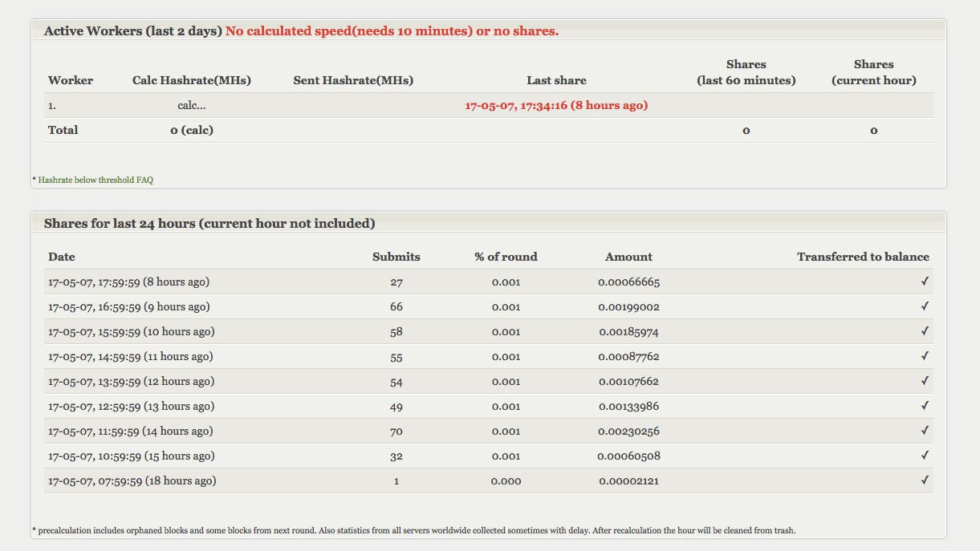The width and height of the screenshot is (980, 551).
Task: Sort by the Submits column header
Action: click(x=396, y=257)
